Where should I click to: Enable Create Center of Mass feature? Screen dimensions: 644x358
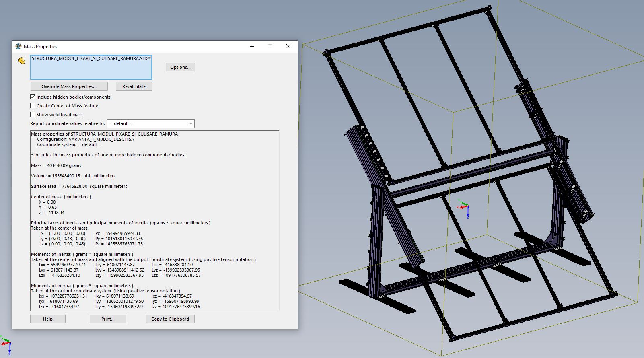tap(33, 106)
